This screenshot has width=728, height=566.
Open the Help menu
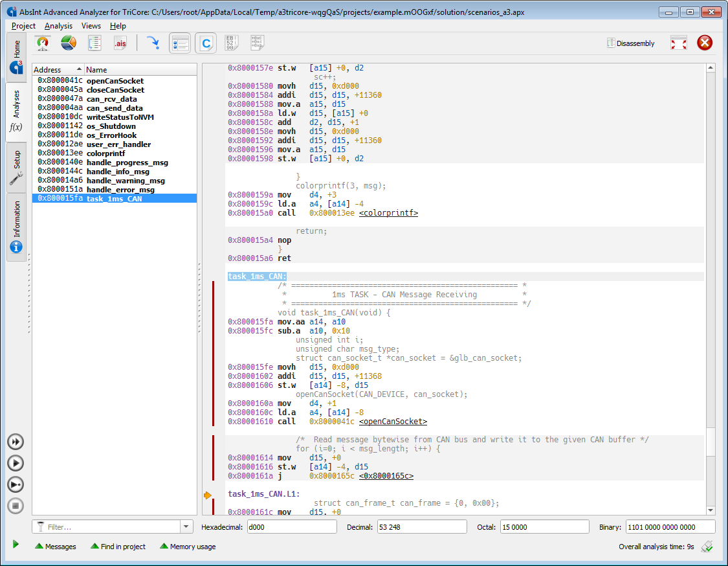118,26
